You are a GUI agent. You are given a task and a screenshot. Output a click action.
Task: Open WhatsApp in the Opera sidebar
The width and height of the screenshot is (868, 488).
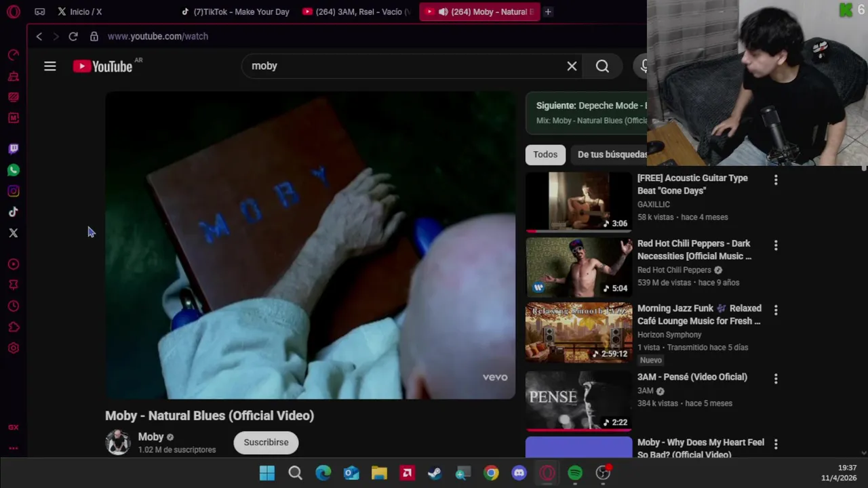[x=14, y=170]
